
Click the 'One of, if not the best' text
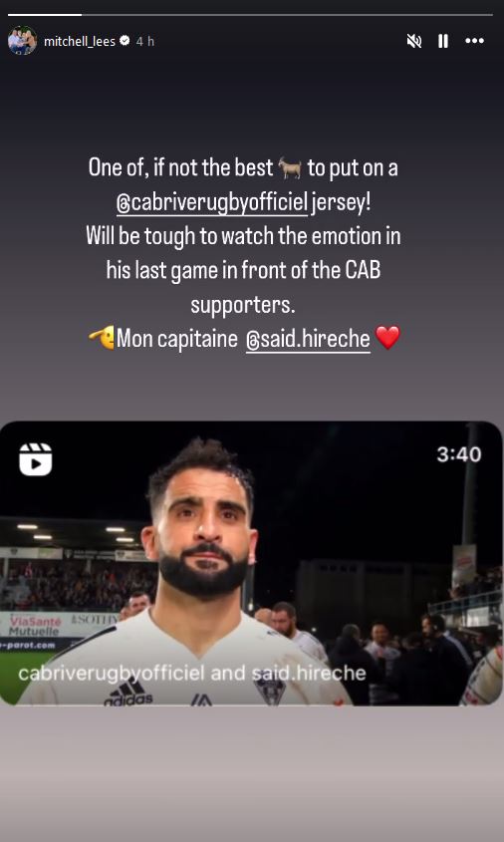[181, 168]
